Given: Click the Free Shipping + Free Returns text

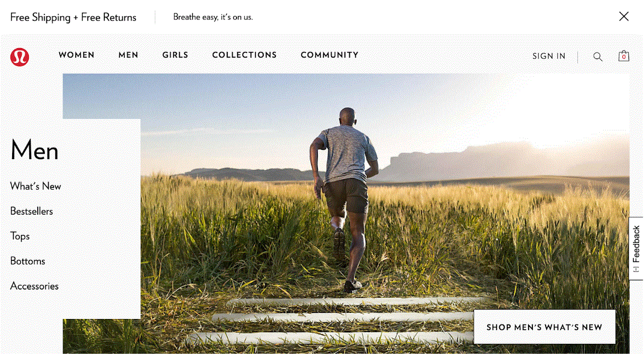Looking at the screenshot, I should tap(73, 17).
